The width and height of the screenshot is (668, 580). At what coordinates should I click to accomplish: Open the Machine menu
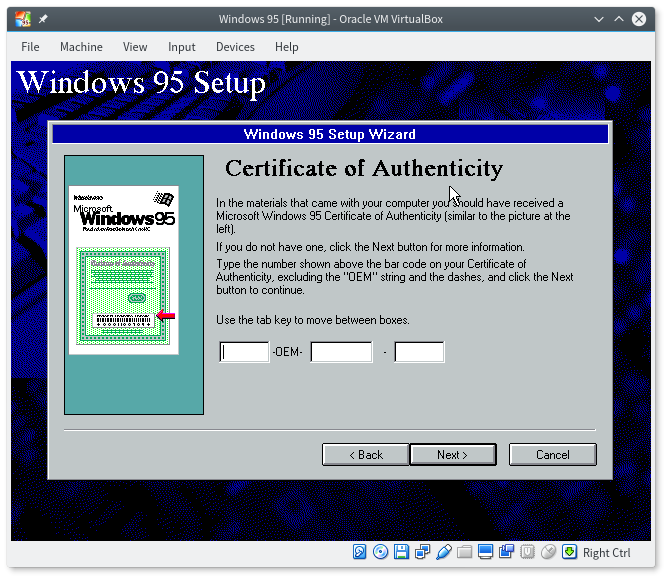pos(81,47)
